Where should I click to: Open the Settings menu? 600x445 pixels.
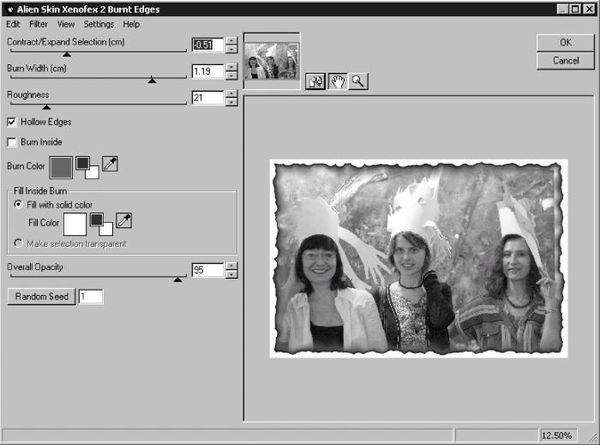[98, 24]
